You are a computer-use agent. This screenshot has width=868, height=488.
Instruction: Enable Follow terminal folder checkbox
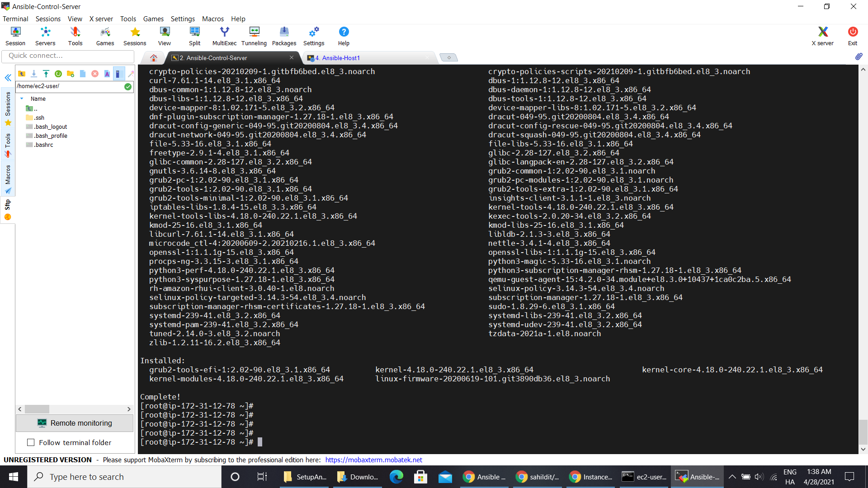(x=31, y=442)
